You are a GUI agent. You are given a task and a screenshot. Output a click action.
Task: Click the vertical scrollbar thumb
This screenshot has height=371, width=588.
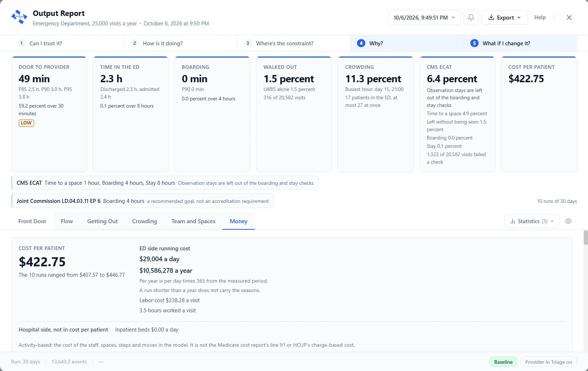[x=585, y=238]
